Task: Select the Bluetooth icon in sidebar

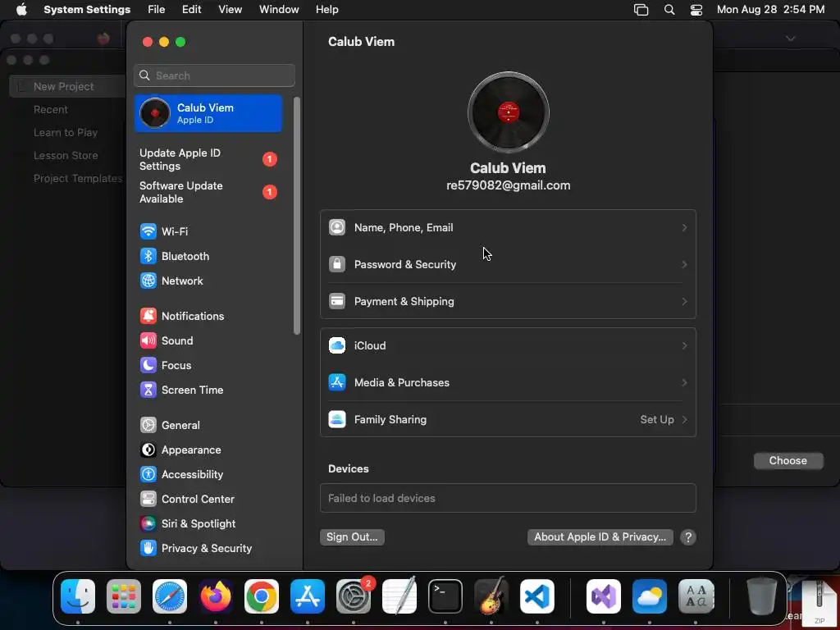Action: point(148,256)
